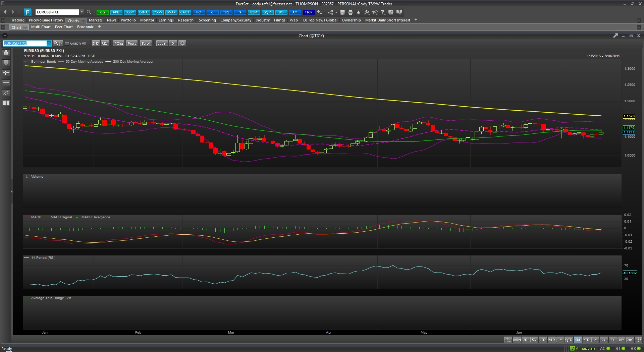Click the 50 Day Moving Average legend swatch
The width and height of the screenshot is (644, 352).
tap(61, 62)
